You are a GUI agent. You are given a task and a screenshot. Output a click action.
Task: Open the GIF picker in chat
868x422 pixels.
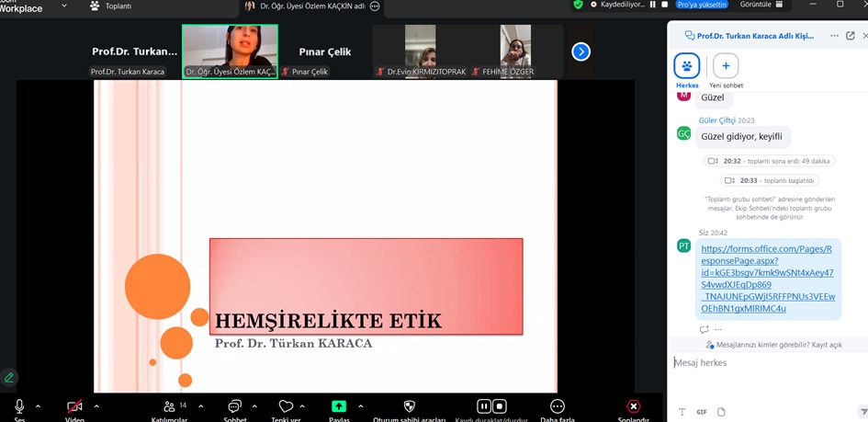click(702, 412)
